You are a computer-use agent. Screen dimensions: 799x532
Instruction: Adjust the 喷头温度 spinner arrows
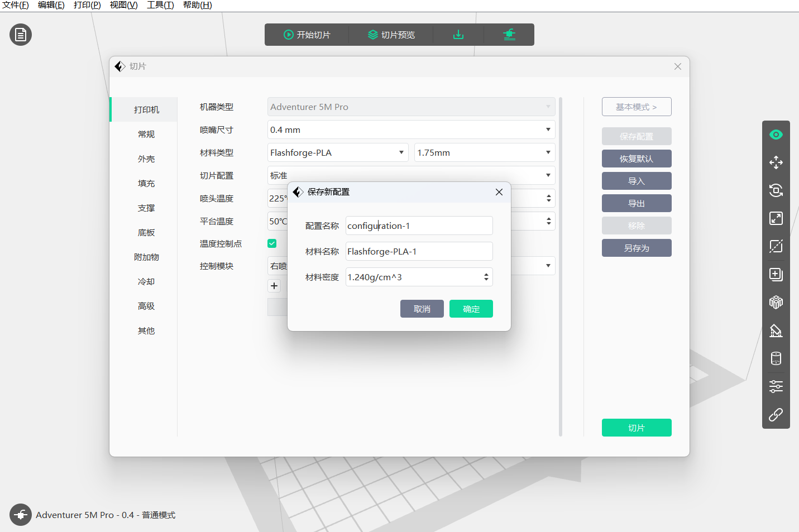[549, 198]
